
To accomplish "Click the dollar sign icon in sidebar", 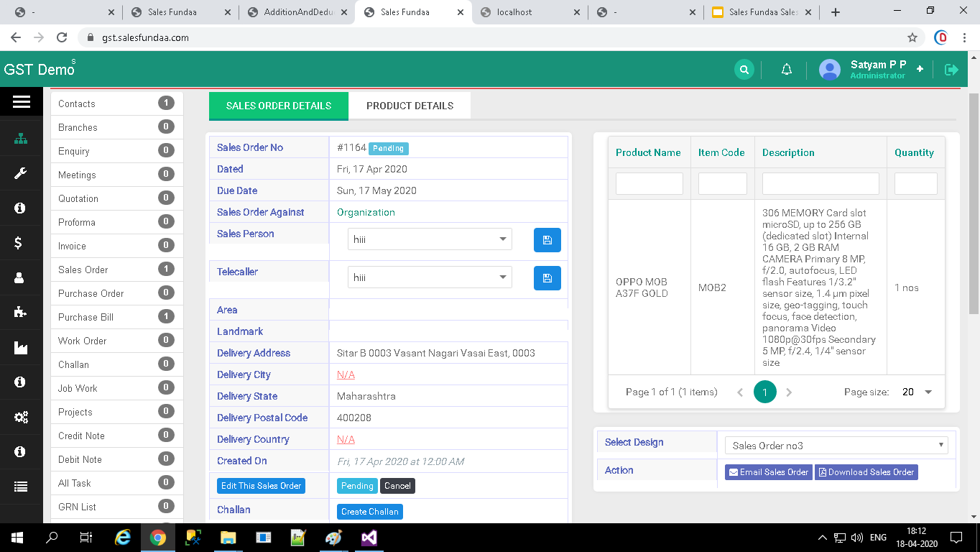I will pyautogui.click(x=19, y=243).
